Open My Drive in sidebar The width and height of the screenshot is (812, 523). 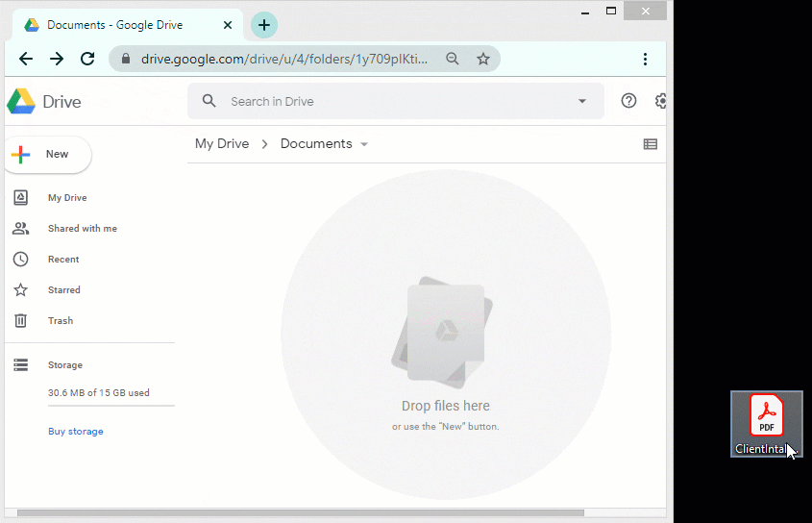tap(67, 197)
